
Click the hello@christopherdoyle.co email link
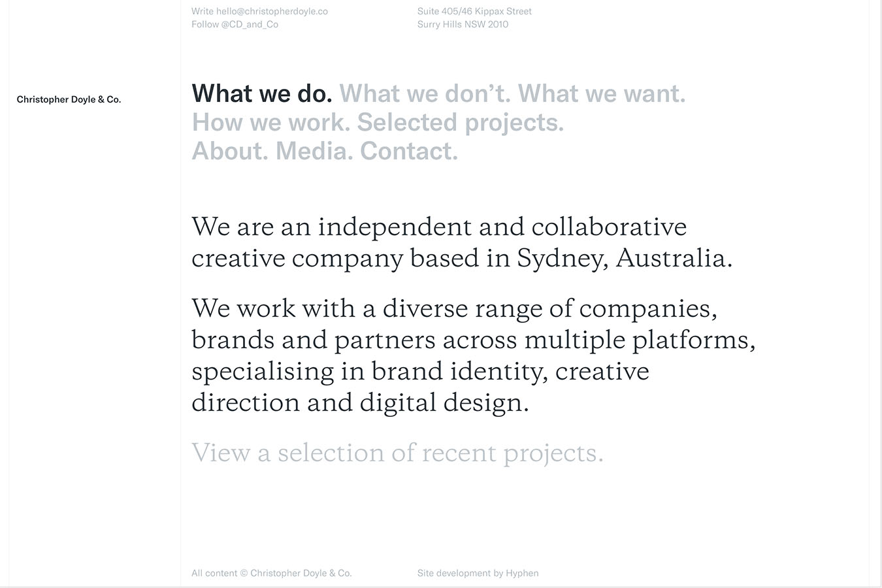272,11
